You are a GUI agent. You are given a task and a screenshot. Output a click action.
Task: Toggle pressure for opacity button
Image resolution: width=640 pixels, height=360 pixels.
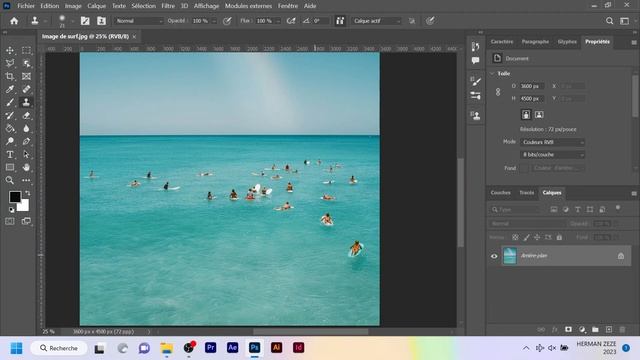[x=227, y=21]
